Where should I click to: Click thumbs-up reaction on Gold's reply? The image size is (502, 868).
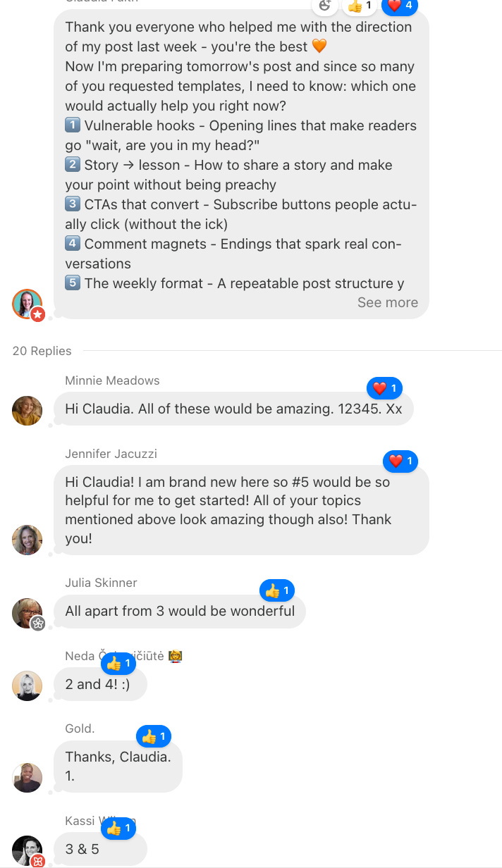154,737
